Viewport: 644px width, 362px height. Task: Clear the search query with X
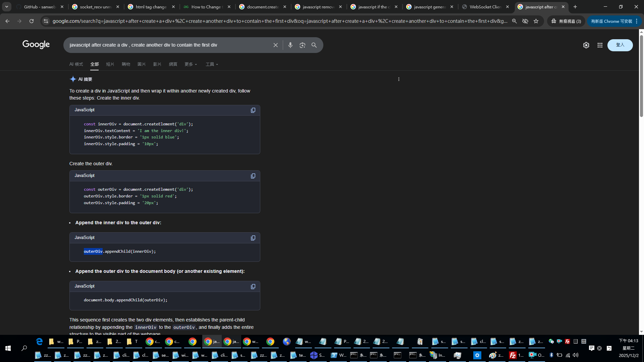pos(275,45)
